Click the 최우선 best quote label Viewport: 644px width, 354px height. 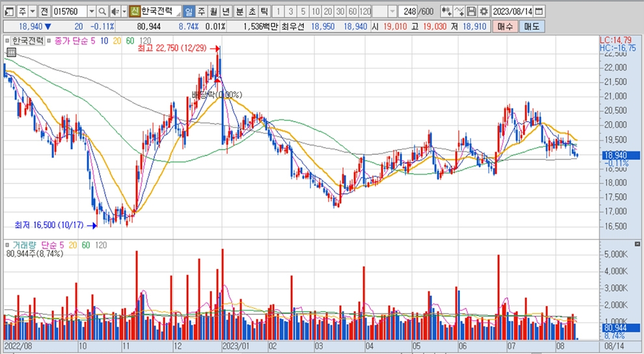coord(293,27)
